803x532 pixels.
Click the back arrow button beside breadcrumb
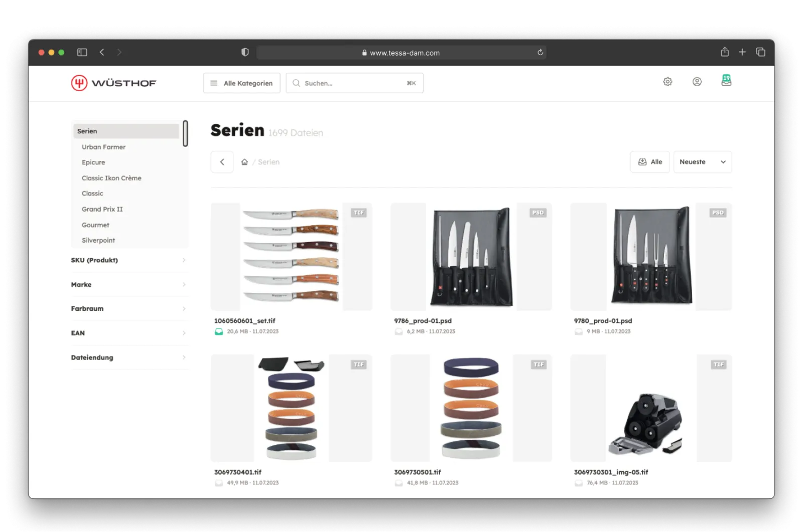click(222, 162)
